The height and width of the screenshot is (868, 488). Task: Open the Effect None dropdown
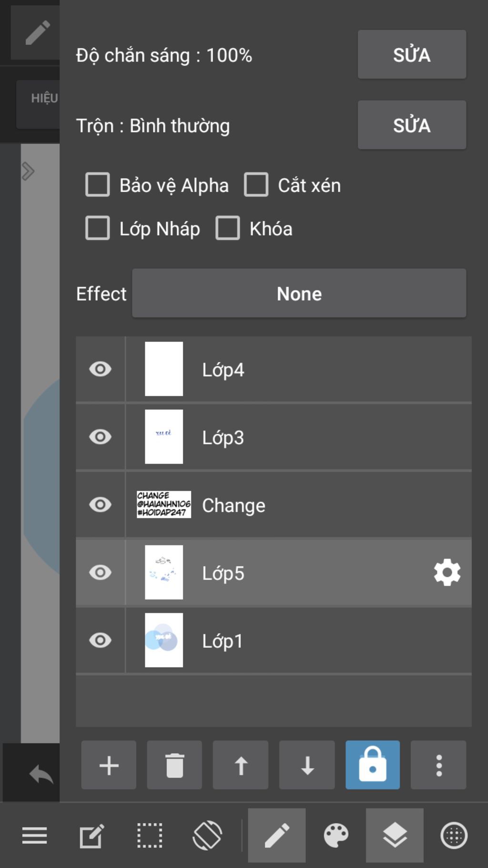[299, 293]
